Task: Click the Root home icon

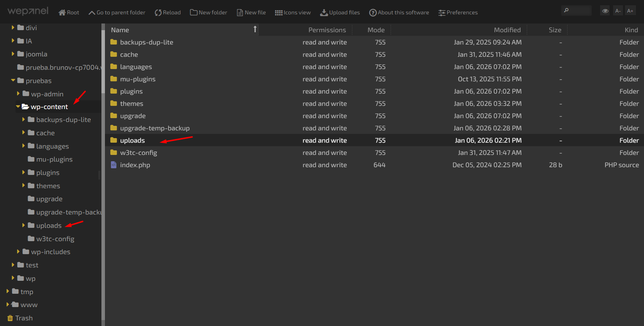Action: (62, 13)
